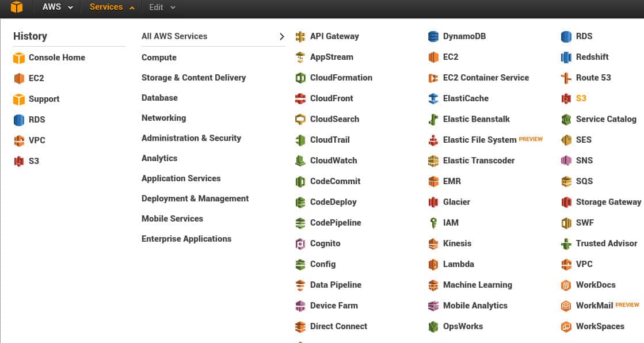Click the Lambda service icon

[x=433, y=264]
